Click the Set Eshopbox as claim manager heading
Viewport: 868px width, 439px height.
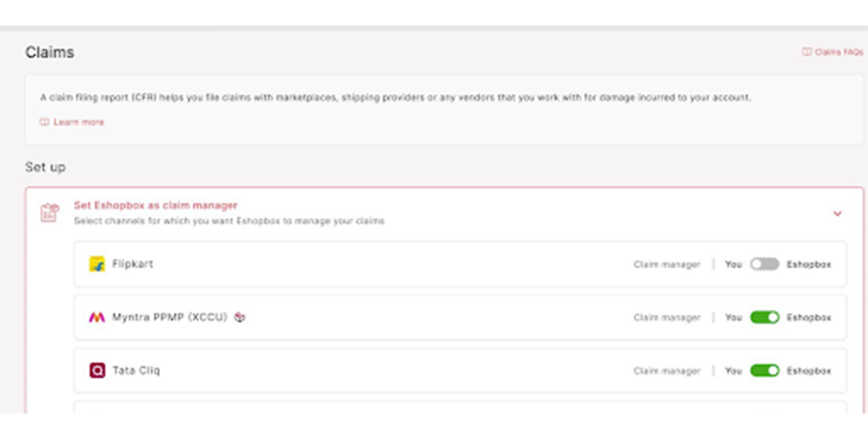tap(155, 206)
